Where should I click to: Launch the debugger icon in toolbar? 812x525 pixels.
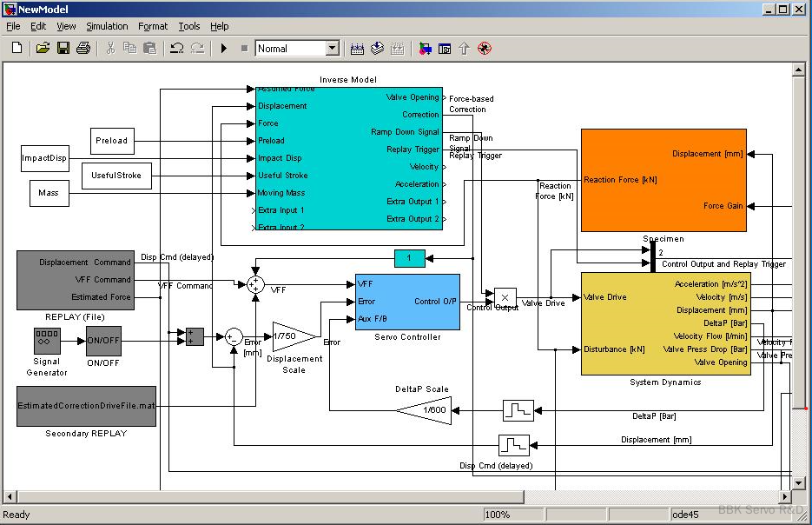tap(485, 49)
